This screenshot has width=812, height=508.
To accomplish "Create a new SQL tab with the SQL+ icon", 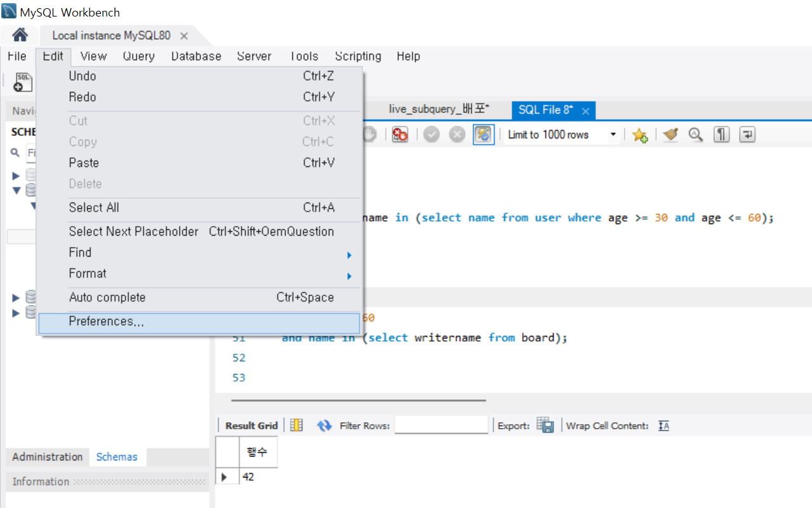I will 23,82.
